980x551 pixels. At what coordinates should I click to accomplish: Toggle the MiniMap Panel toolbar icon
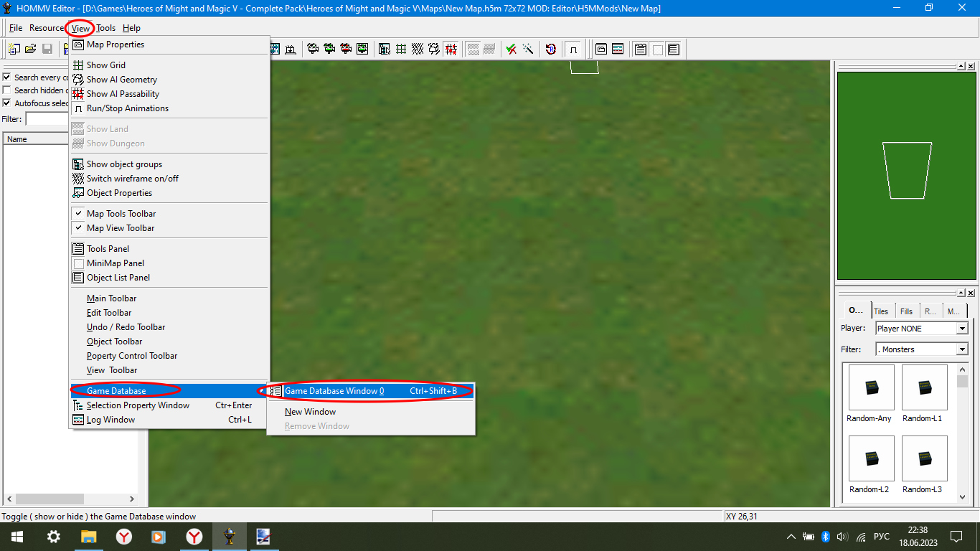click(x=657, y=49)
